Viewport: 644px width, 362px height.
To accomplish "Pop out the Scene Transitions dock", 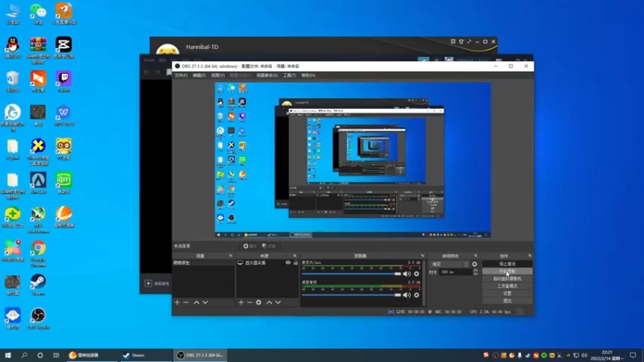I will tap(476, 256).
